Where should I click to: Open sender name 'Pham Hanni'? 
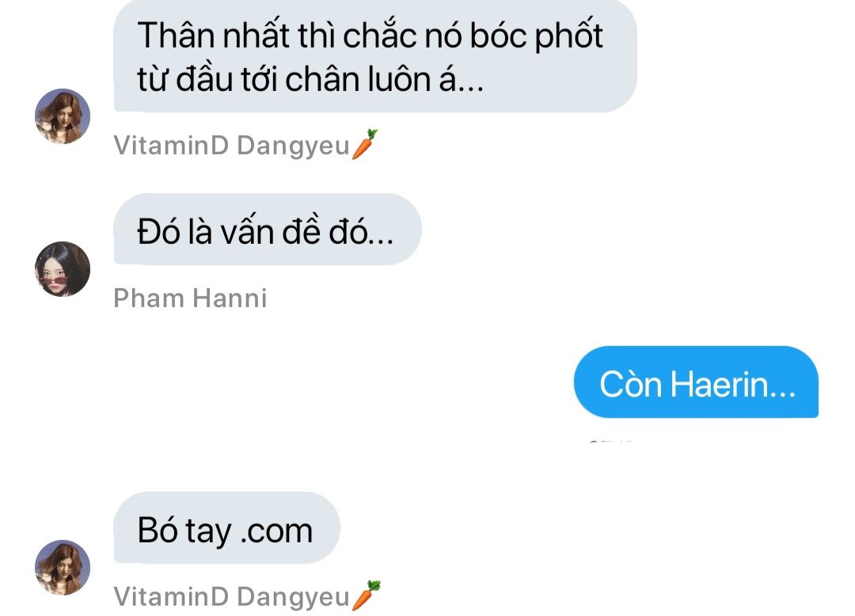click(x=190, y=298)
